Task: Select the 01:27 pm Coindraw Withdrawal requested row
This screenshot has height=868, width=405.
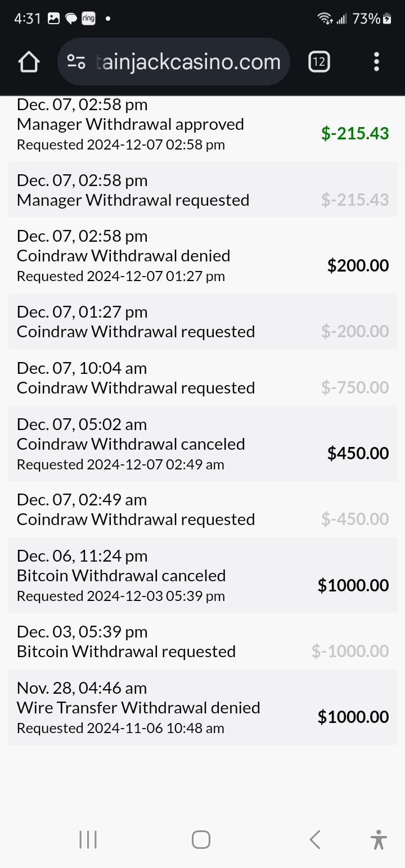Action: [136, 332]
